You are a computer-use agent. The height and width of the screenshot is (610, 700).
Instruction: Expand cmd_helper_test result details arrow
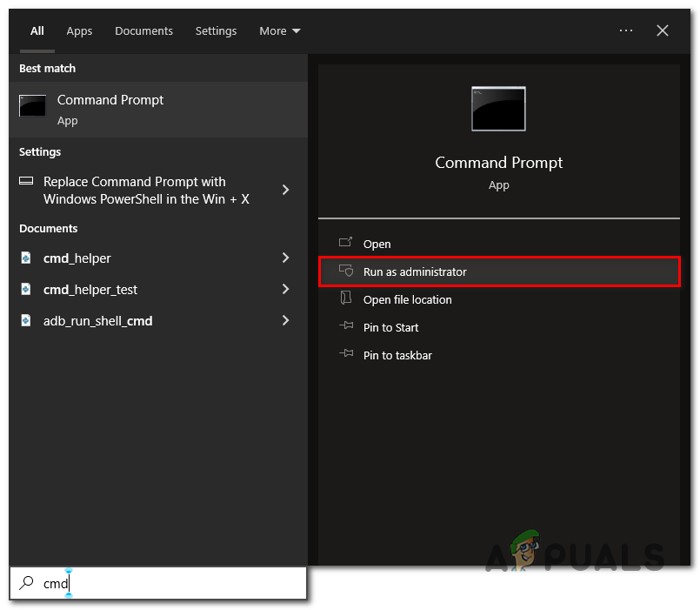click(286, 289)
